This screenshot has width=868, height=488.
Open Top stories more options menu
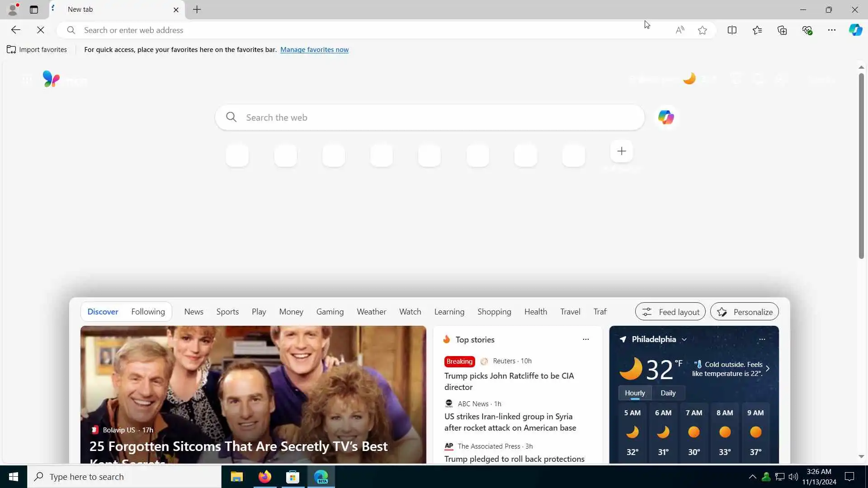[585, 339]
